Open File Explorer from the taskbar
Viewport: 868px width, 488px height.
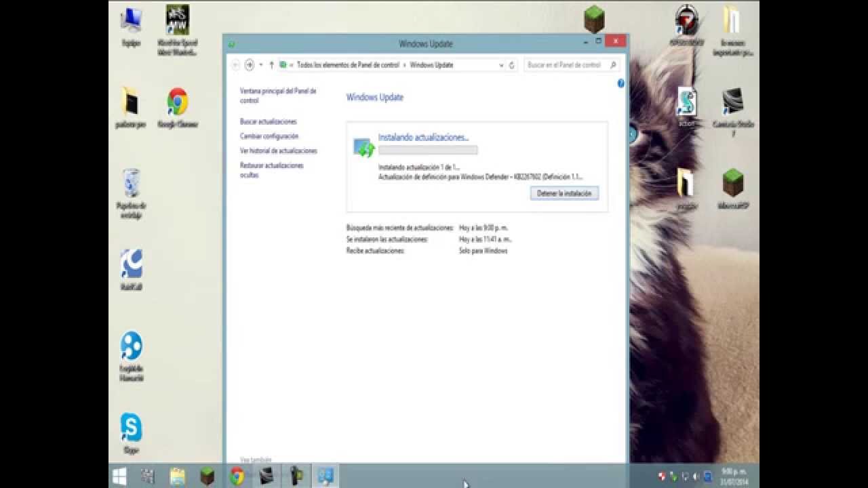tap(177, 476)
